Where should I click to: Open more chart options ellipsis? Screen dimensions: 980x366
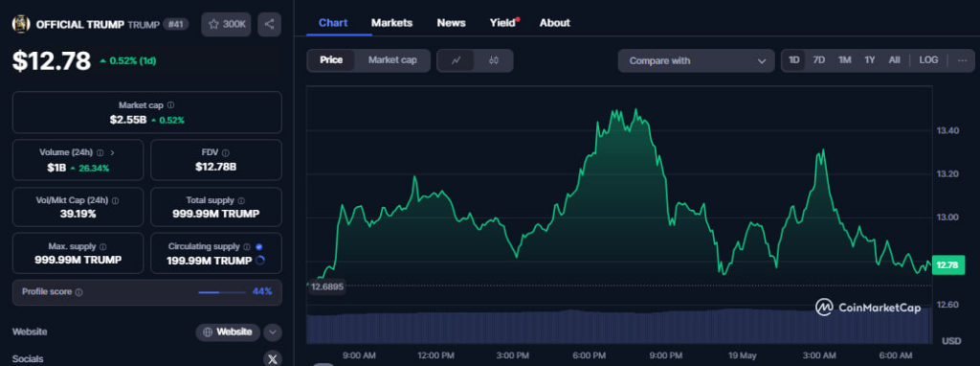coord(962,60)
